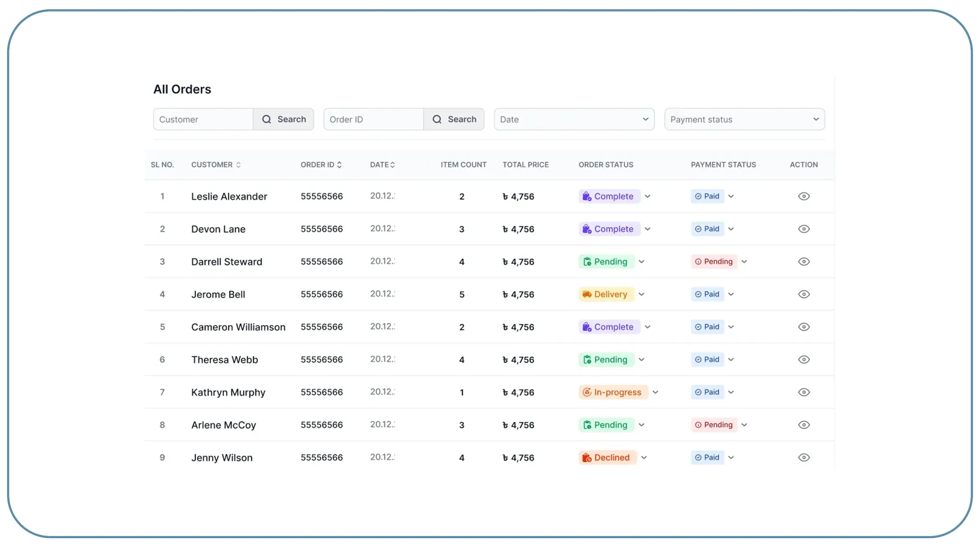Click Pending order badge for Theresa Webb
The width and height of the screenshot is (980, 547).
606,360
